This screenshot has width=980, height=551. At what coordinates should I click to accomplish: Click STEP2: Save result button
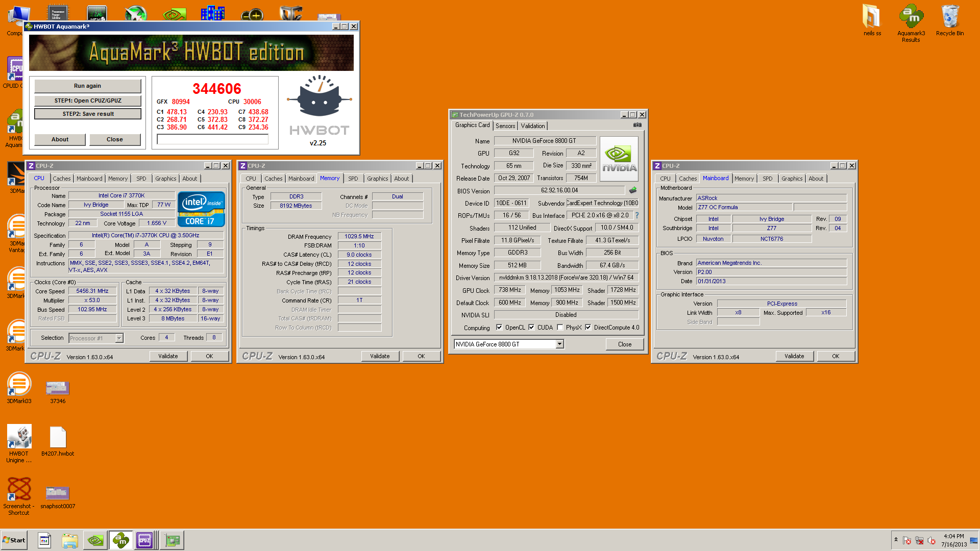tap(88, 114)
